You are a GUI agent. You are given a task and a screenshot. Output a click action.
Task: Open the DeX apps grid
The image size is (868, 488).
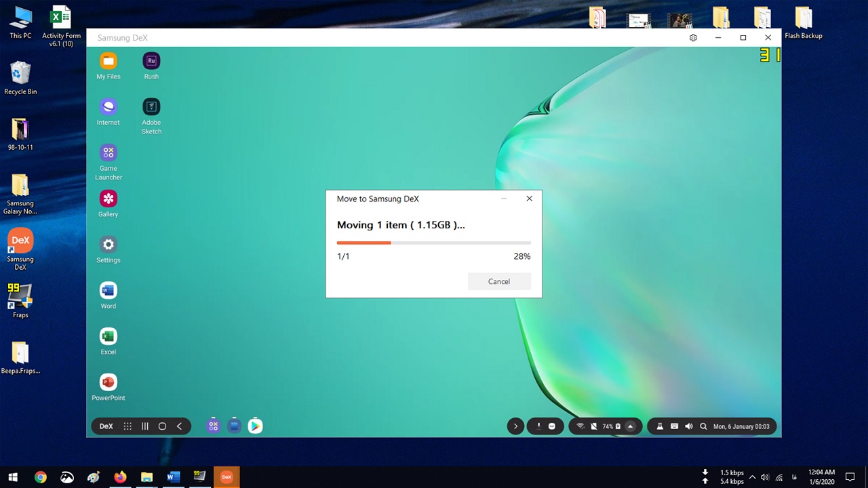click(127, 426)
